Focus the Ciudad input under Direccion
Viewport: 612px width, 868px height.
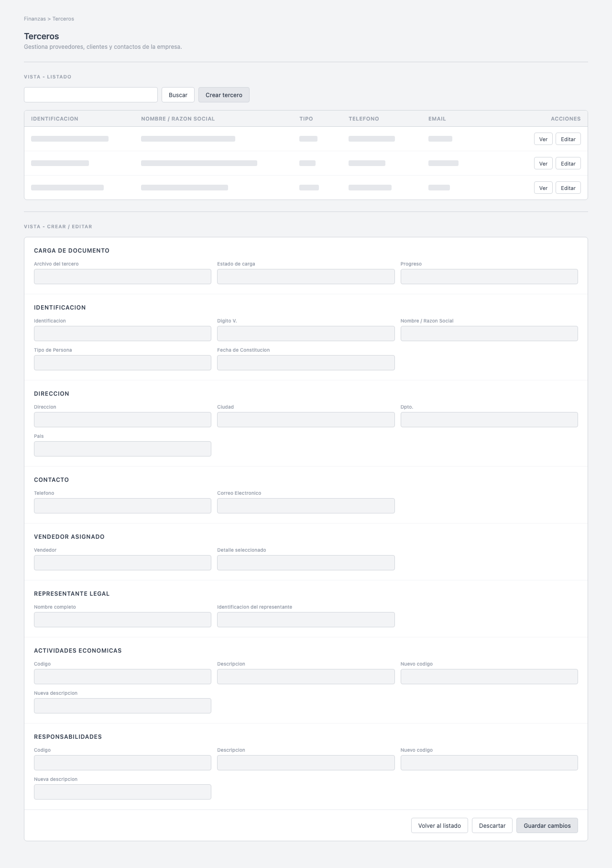point(306,420)
